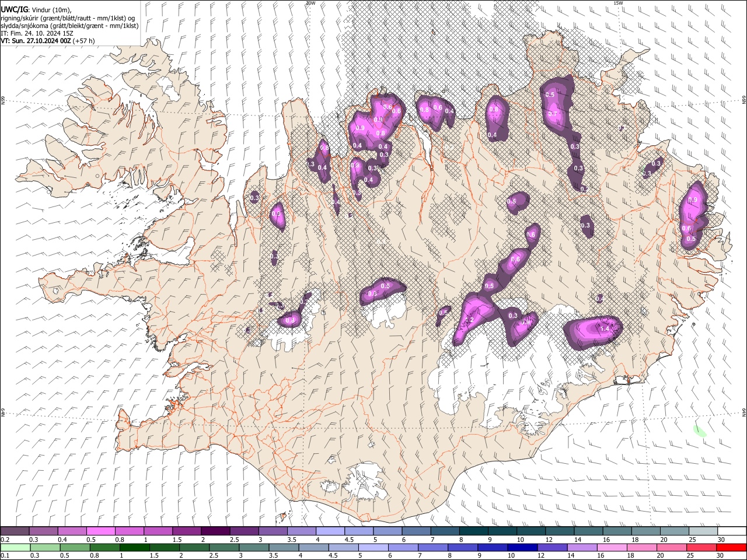Pick the lower legend swatch between 2 and 2.5

tap(194, 547)
